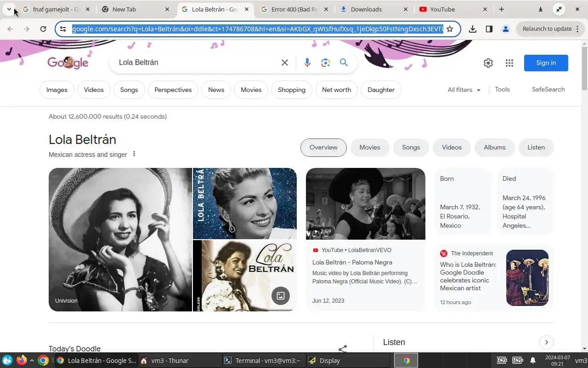Viewport: 588px width, 368px height.
Task: Open a new browser tab
Action: tap(502, 9)
